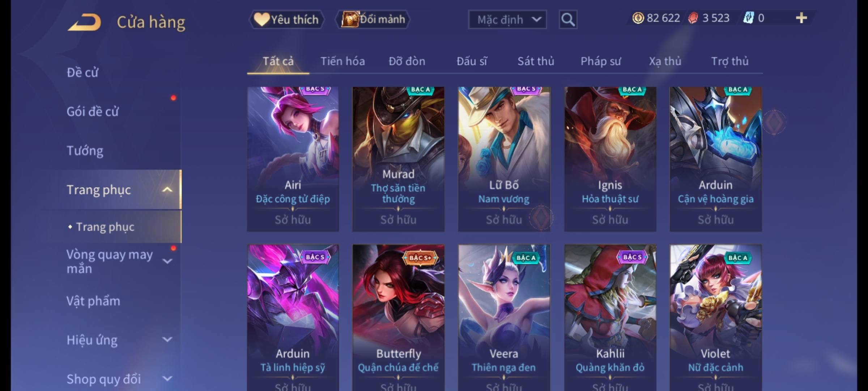Tap the golden back arrow icon
Viewport: 868px width, 391px height.
point(84,22)
